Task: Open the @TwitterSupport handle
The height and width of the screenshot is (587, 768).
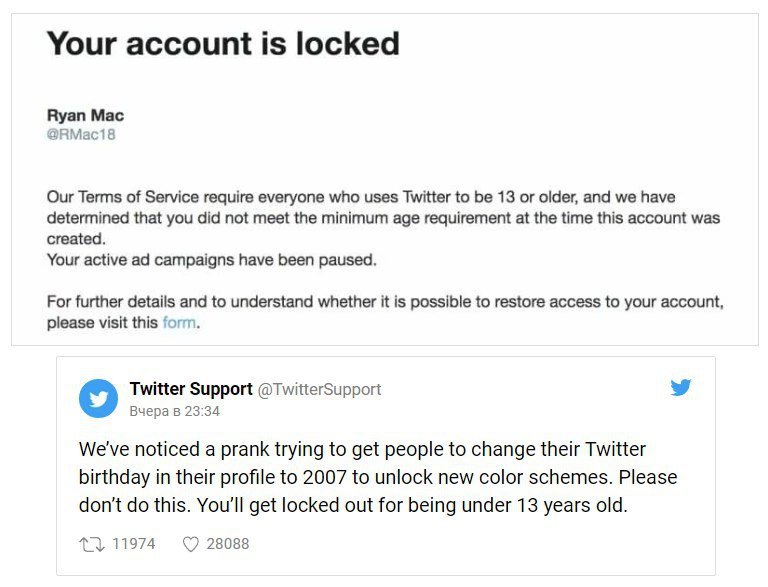Action: 319,390
